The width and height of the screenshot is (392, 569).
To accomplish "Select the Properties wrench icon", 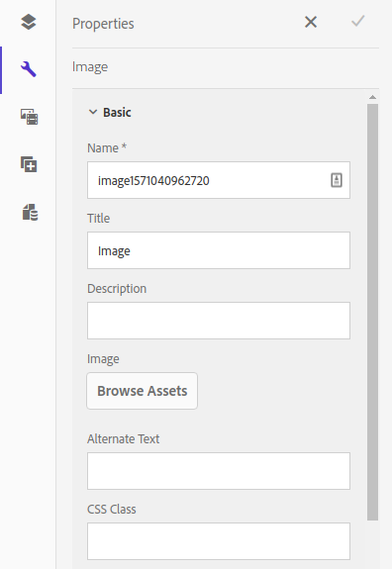I will 29,69.
